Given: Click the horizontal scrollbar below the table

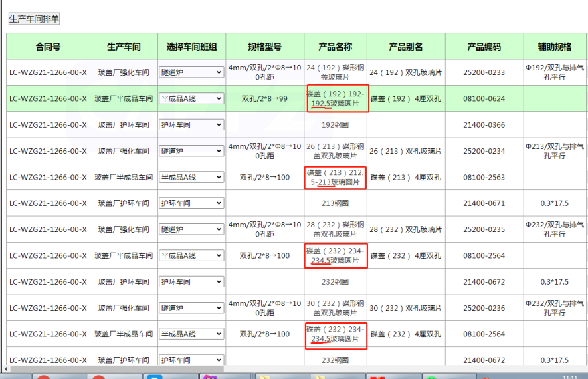Looking at the screenshot, I should click(199, 368).
